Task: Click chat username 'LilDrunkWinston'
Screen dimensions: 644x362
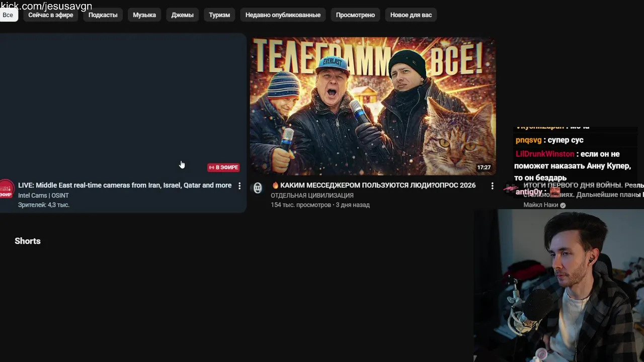Action: (545, 154)
